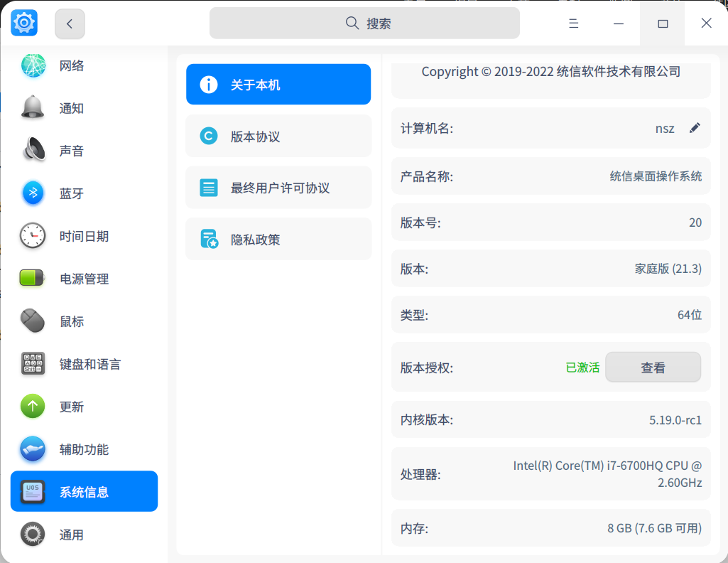
Task: Open privacy policy (隐私政策) page
Action: 278,240
